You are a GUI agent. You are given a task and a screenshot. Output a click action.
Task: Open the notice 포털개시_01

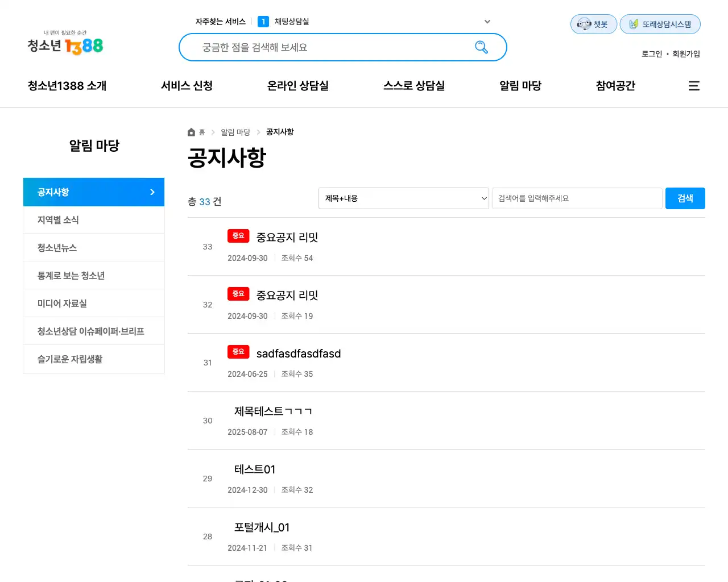coord(262,527)
